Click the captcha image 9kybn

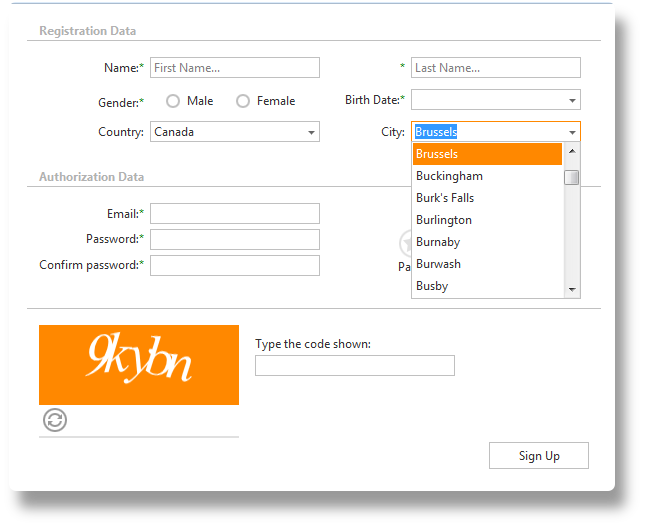pyautogui.click(x=139, y=365)
